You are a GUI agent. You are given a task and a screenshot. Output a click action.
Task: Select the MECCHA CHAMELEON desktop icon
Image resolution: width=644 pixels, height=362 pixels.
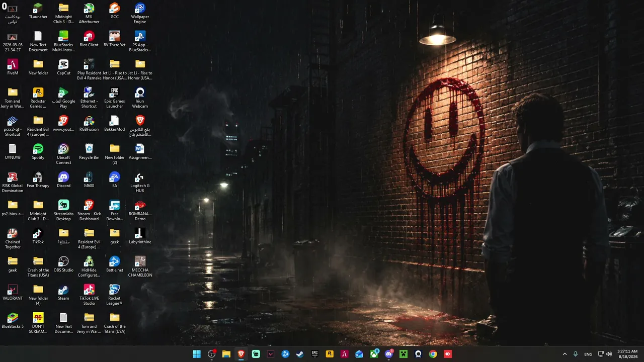tap(140, 267)
